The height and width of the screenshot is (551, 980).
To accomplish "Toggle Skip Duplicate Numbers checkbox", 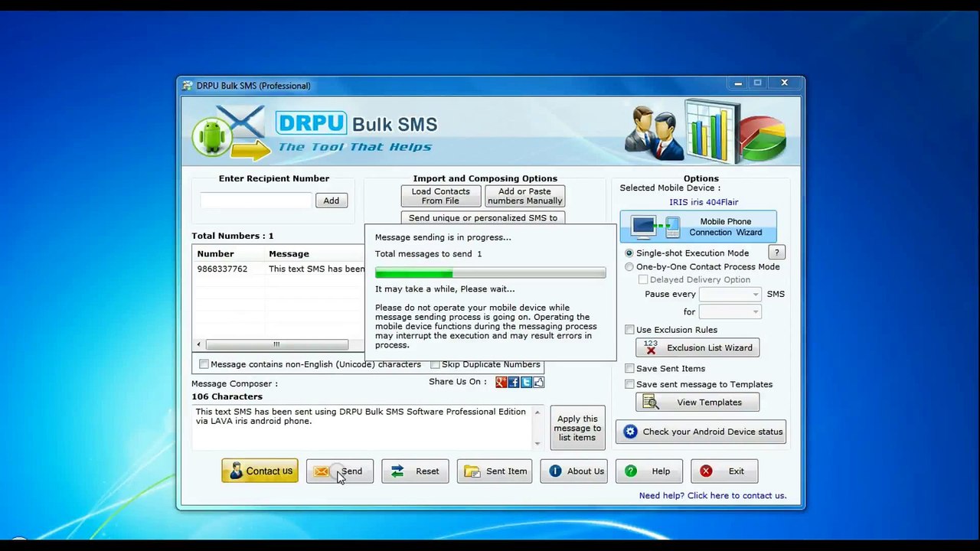I will tap(435, 365).
